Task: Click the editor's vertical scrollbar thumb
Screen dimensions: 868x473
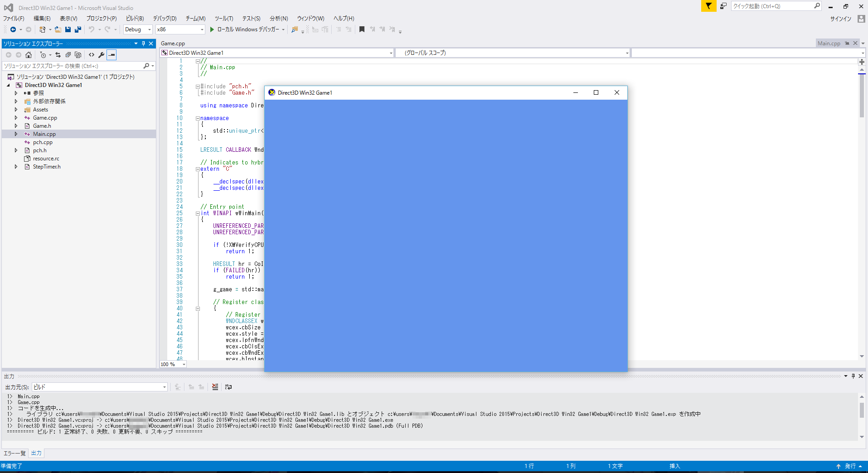Action: pyautogui.click(x=862, y=96)
